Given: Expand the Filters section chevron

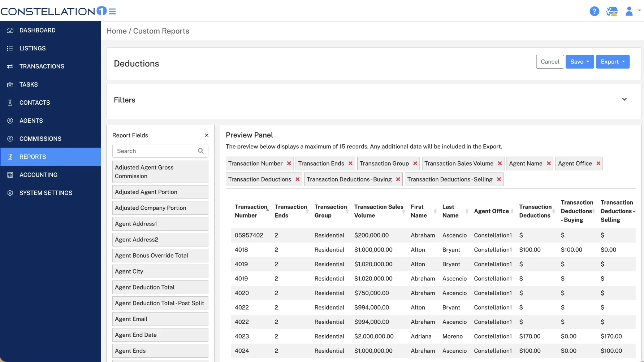Looking at the screenshot, I should click(624, 99).
